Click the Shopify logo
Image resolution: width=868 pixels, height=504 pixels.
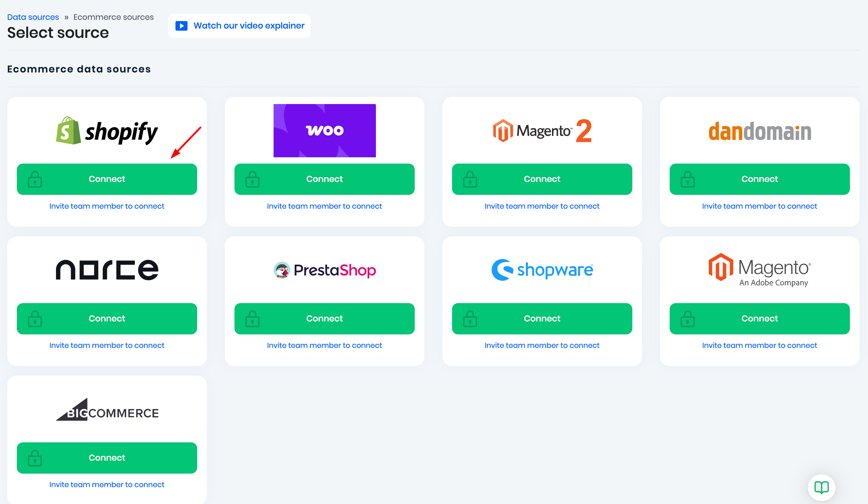(x=107, y=132)
